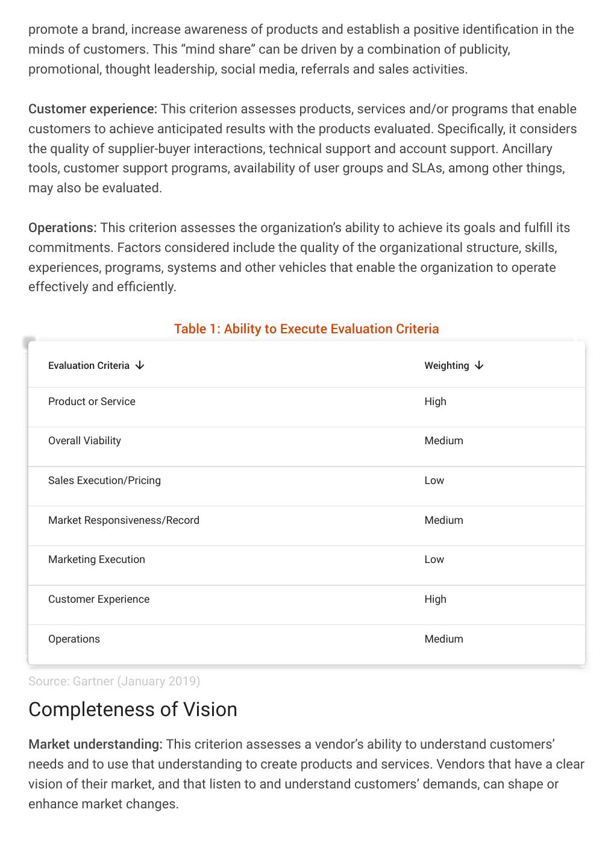This screenshot has width=614, height=868.
Task: Click the Weighting column header text
Action: [446, 365]
